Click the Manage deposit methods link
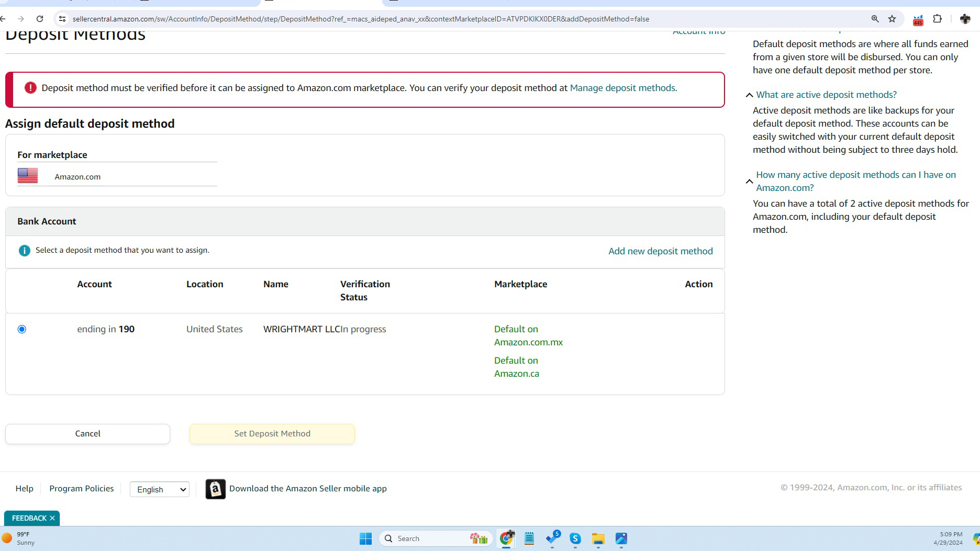The image size is (980, 551). tap(622, 88)
